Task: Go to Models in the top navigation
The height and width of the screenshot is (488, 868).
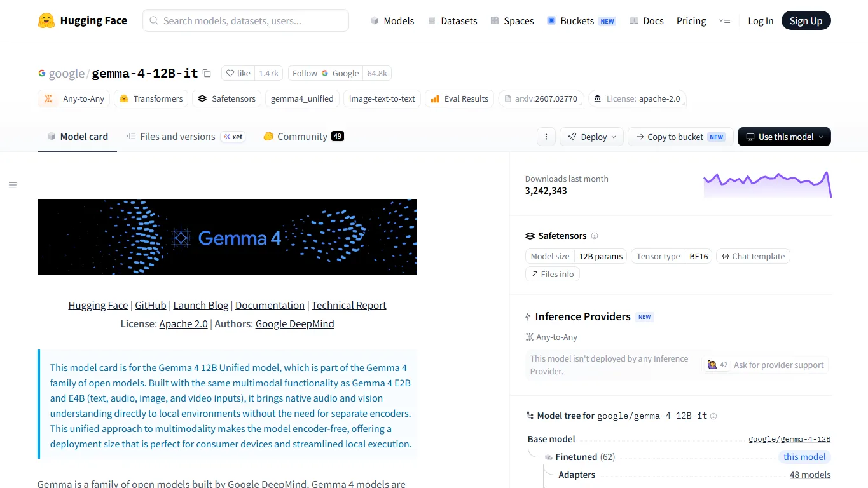Action: coord(392,20)
